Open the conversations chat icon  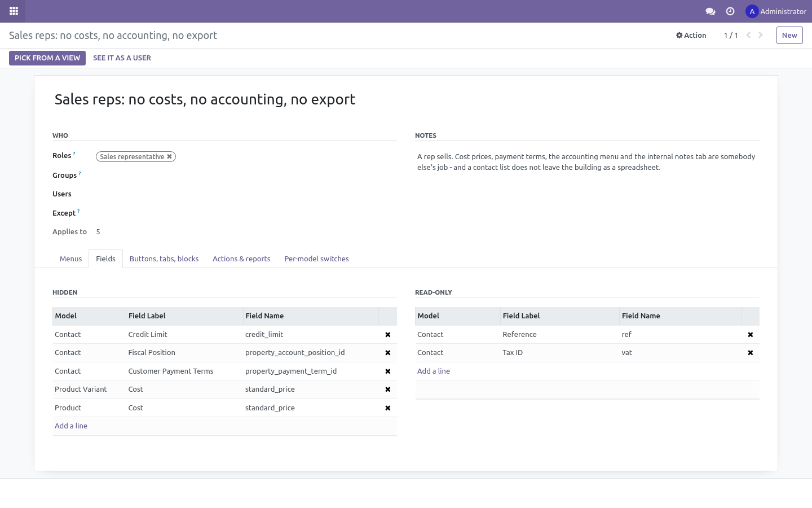710,11
